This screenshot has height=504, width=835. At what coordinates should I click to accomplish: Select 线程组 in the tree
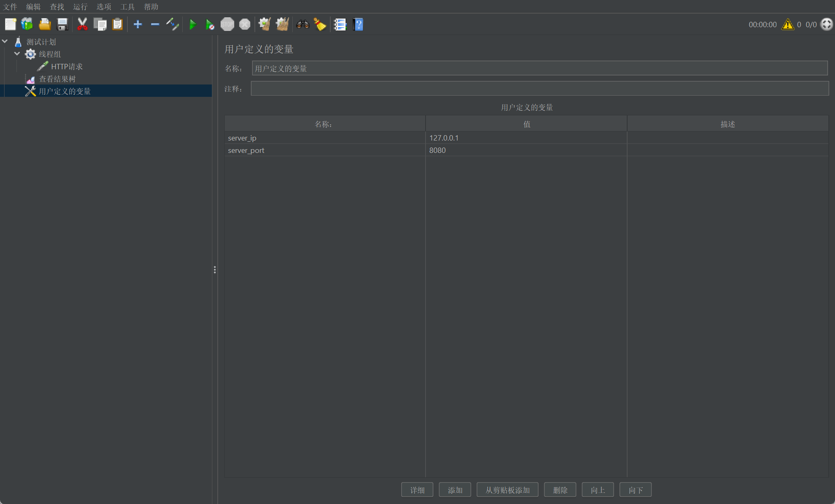(x=50, y=54)
